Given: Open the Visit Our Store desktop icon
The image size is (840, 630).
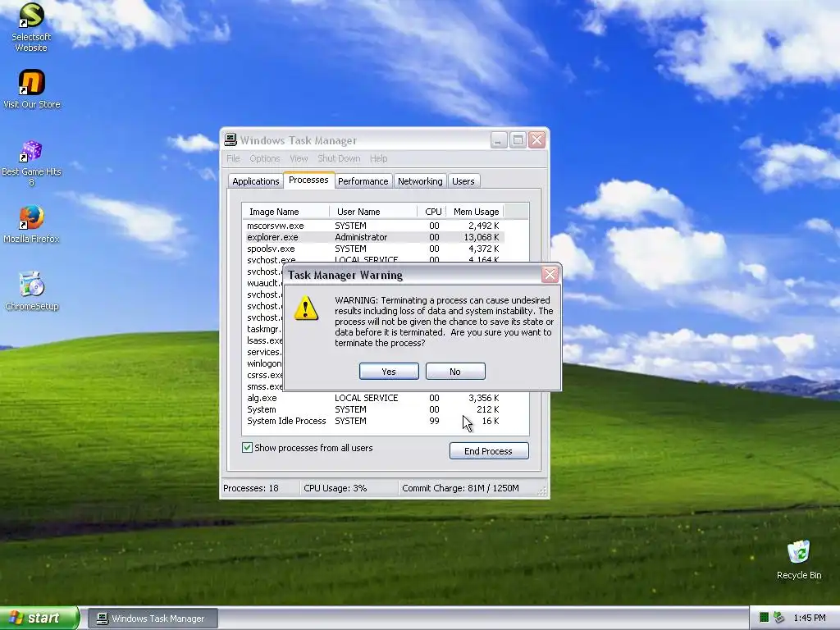Looking at the screenshot, I should (31, 89).
